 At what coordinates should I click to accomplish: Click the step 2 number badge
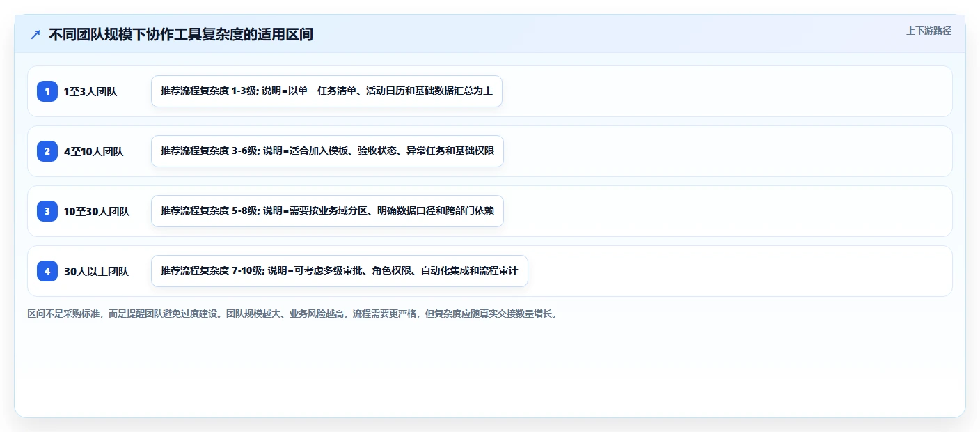pyautogui.click(x=47, y=151)
